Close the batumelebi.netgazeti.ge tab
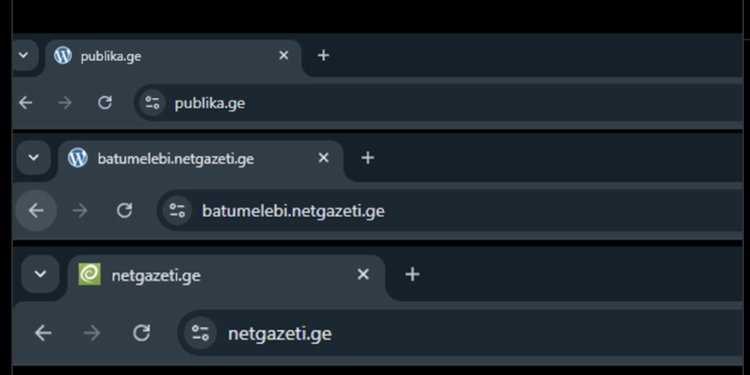The width and height of the screenshot is (750, 375). point(324,157)
